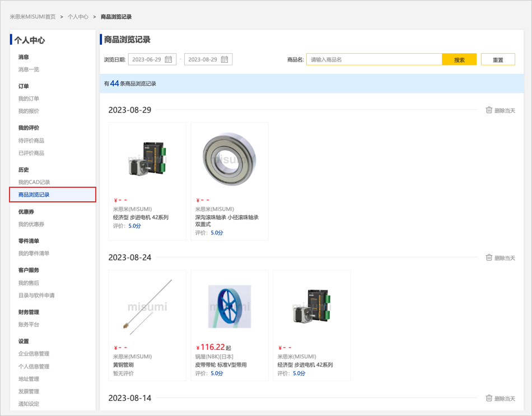The width and height of the screenshot is (532, 416).
Task: Delete the 2023-08-29 browsing records via trash icon
Action: pos(489,110)
